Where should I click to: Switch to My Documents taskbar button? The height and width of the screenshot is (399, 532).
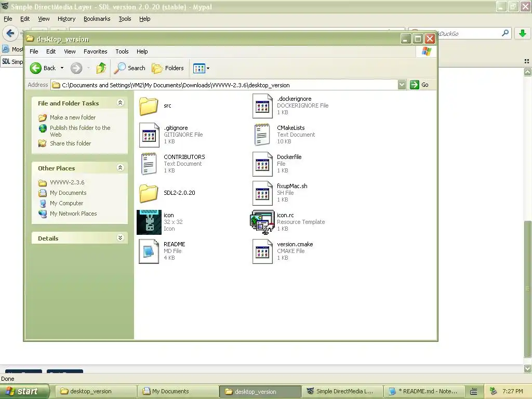point(178,392)
